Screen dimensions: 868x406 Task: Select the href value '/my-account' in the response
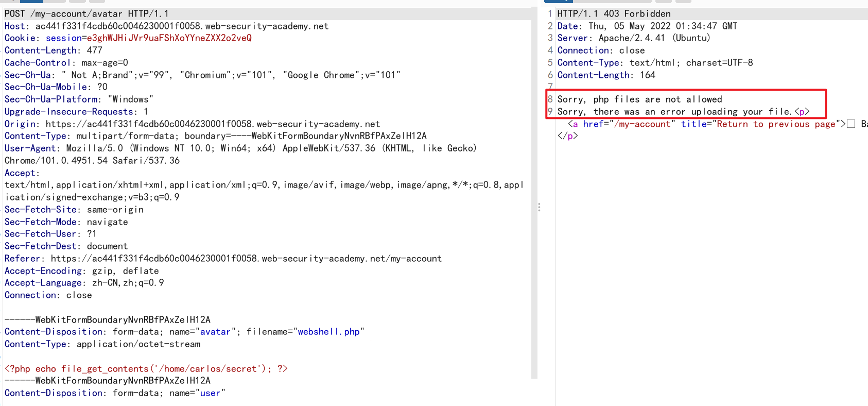(x=642, y=124)
